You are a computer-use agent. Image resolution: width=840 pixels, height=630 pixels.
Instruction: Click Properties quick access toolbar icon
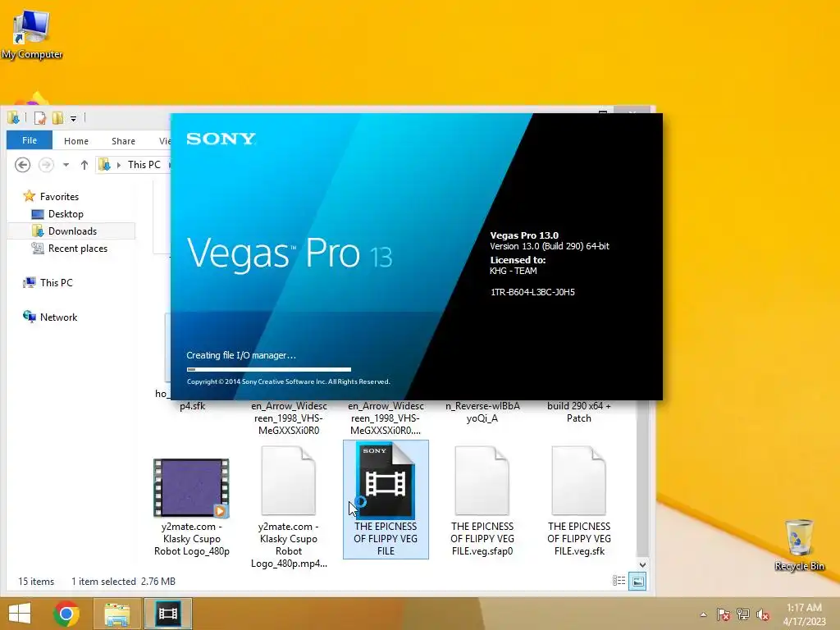pyautogui.click(x=40, y=118)
